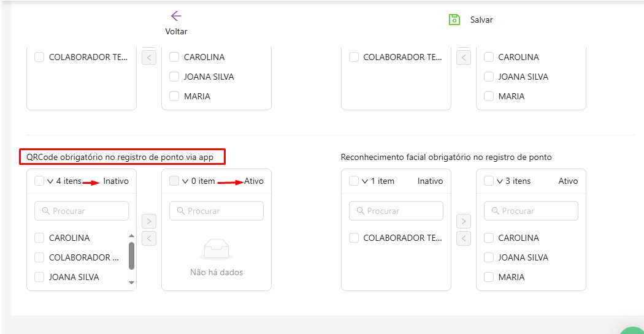Toggle select-all checkbox beside '4 itens'
This screenshot has width=644, height=334.
point(39,181)
